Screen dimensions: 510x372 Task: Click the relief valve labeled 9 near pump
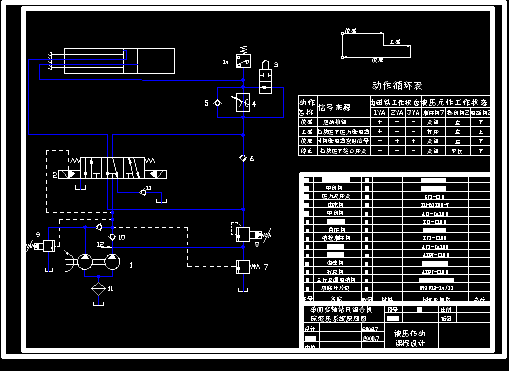coord(44,246)
